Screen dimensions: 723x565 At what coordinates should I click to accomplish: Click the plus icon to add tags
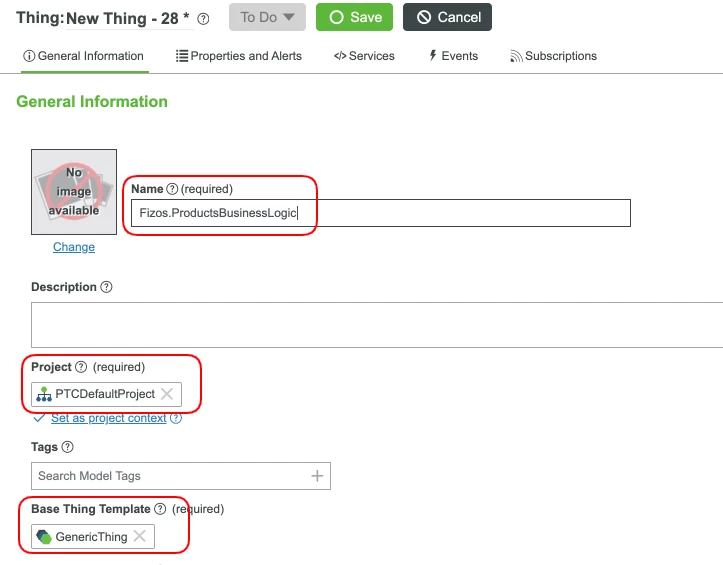pyautogui.click(x=317, y=476)
